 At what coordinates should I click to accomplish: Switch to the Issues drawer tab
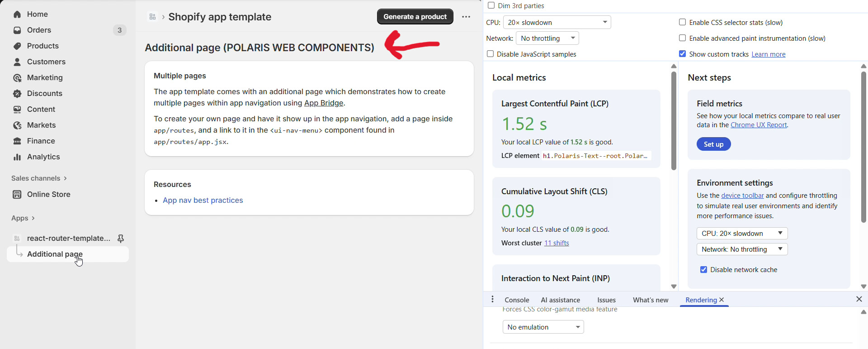pos(606,300)
